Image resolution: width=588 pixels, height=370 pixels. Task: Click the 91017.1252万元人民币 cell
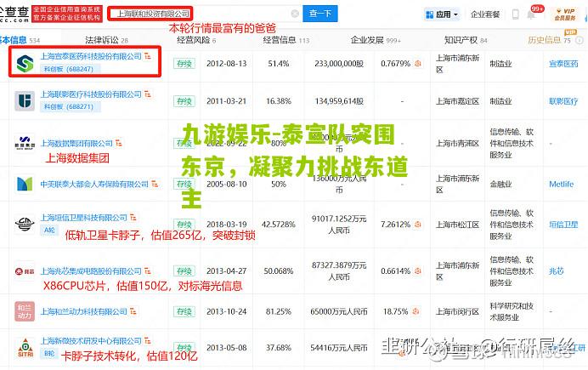click(339, 225)
